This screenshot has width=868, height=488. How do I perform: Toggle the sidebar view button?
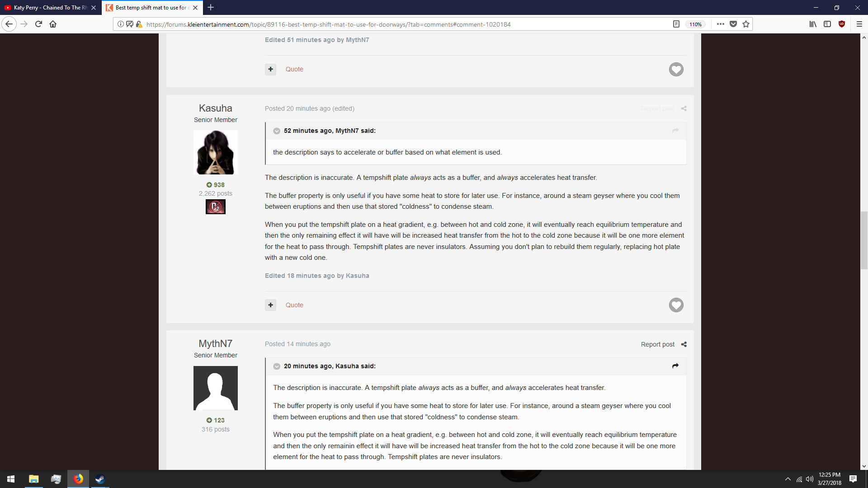pyautogui.click(x=827, y=24)
